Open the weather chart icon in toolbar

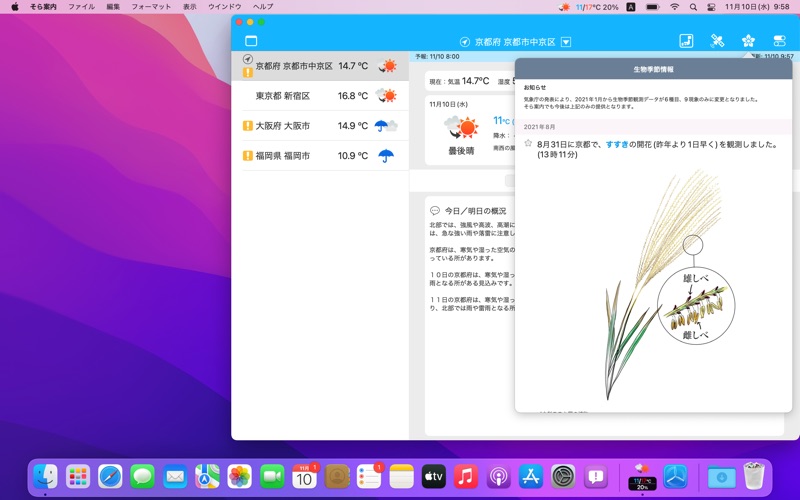(686, 41)
